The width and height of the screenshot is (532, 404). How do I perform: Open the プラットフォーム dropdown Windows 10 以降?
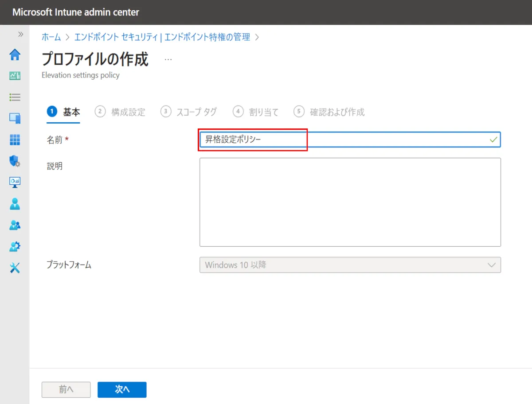coord(350,265)
